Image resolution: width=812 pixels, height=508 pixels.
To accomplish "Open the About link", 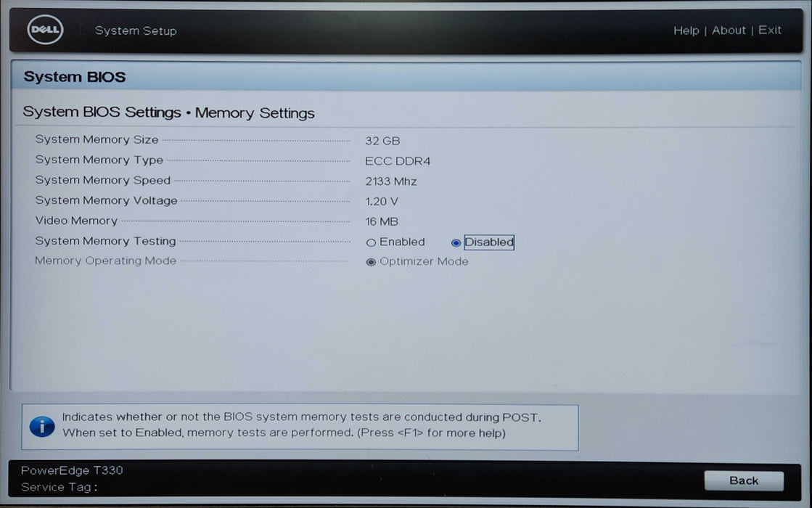I will pyautogui.click(x=729, y=30).
